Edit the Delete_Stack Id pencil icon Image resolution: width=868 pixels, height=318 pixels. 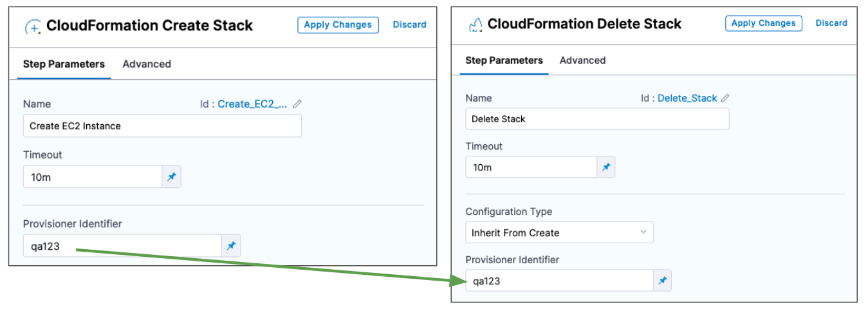[725, 98]
